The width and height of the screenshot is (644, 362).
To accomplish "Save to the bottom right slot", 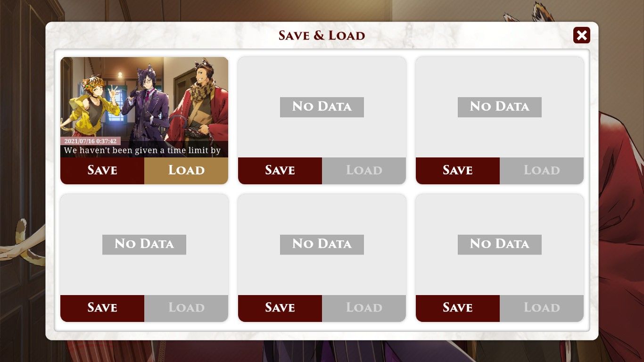I will pos(458,308).
